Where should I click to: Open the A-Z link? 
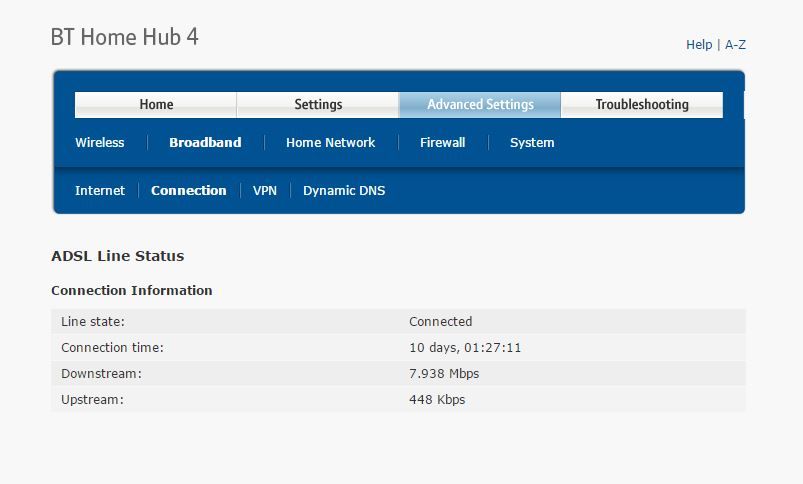(x=735, y=45)
